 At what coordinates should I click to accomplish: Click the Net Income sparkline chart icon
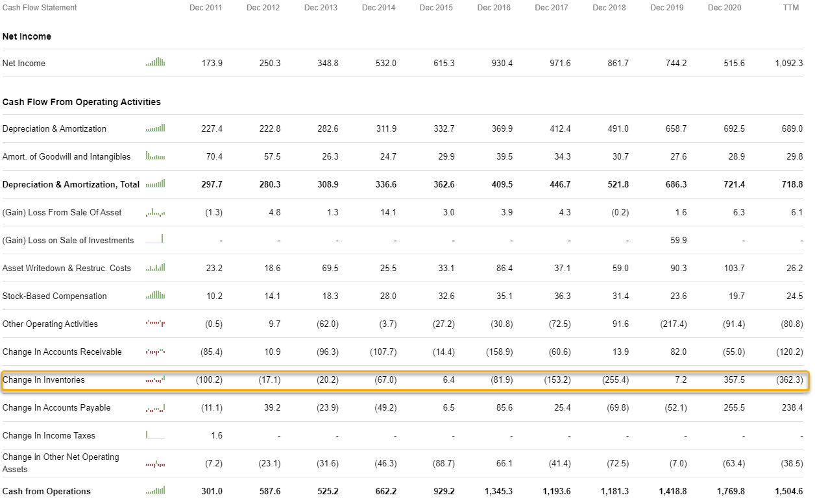pyautogui.click(x=155, y=62)
